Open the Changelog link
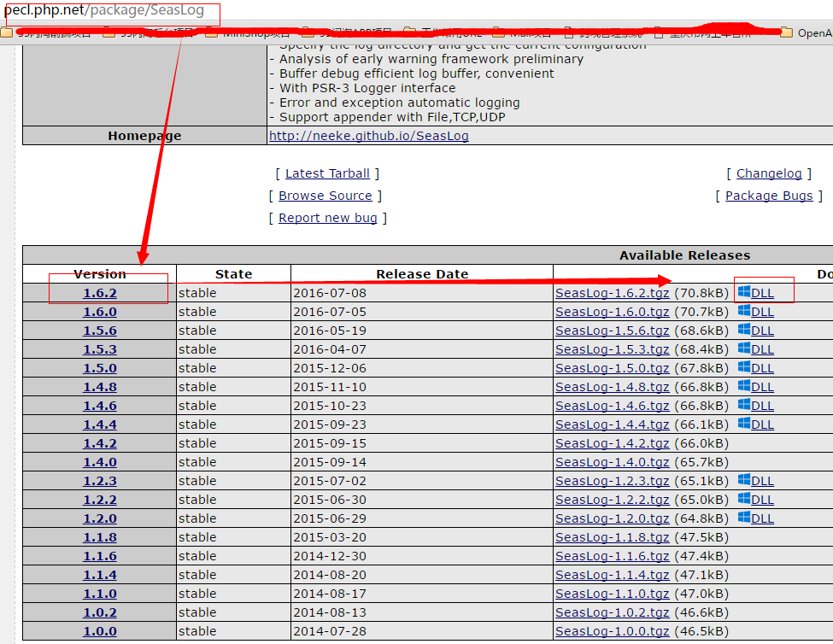Screen dimensions: 833x644 coord(769,173)
